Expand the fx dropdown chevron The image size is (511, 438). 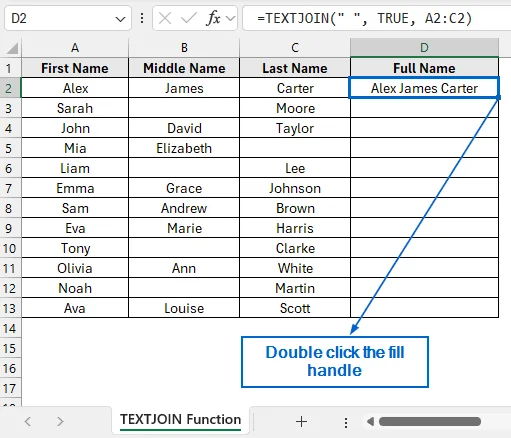click(x=230, y=18)
